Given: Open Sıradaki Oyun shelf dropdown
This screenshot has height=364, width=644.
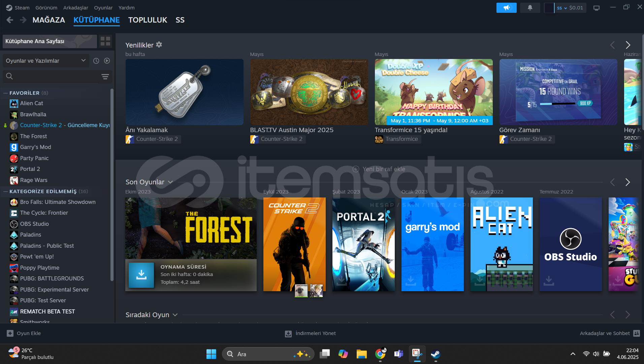Looking at the screenshot, I should [175, 315].
